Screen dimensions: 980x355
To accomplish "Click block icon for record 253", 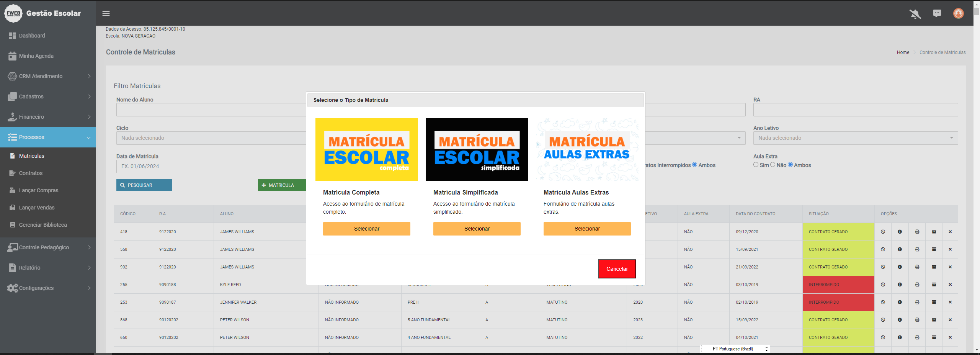I will [883, 302].
